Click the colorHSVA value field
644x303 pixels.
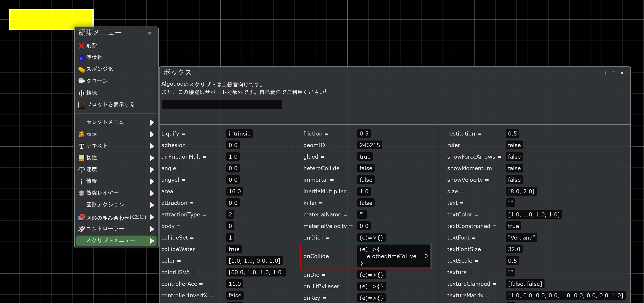256,272
